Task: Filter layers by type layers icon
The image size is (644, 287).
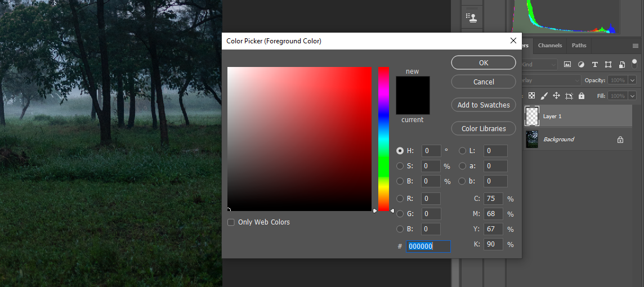Action: click(594, 65)
